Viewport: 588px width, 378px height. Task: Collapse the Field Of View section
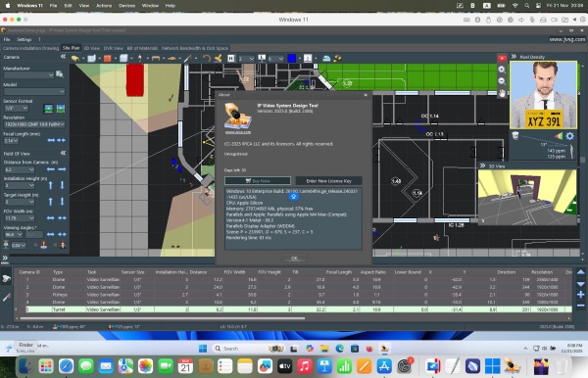click(63, 153)
